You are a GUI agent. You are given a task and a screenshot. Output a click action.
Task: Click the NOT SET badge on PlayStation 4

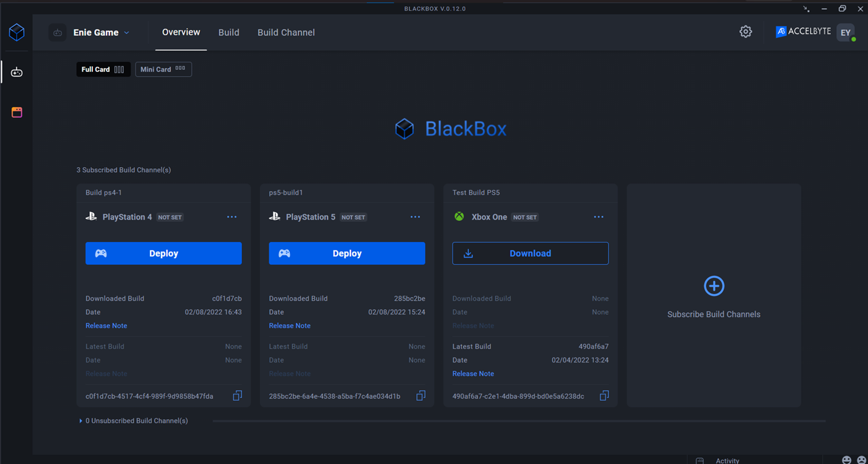[170, 217]
